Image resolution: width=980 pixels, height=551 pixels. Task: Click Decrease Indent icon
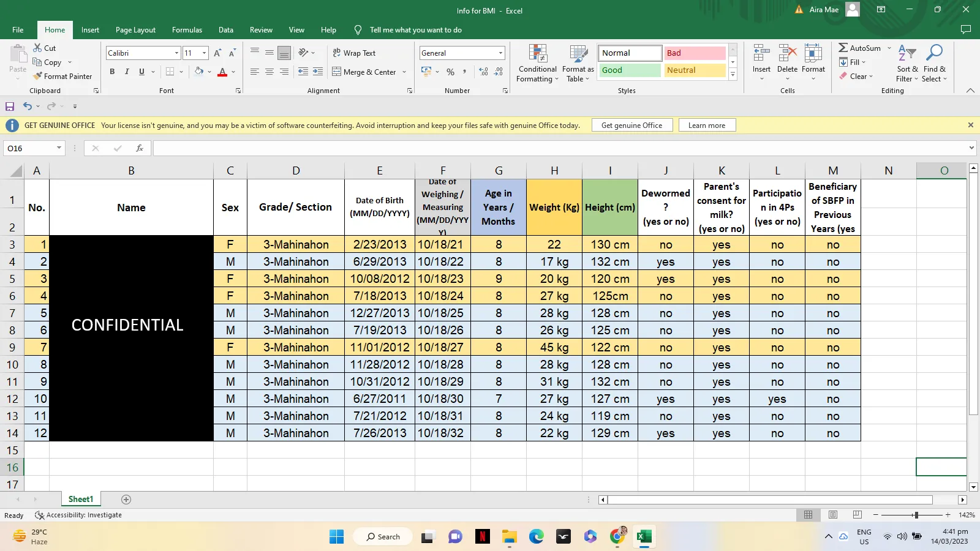(303, 72)
